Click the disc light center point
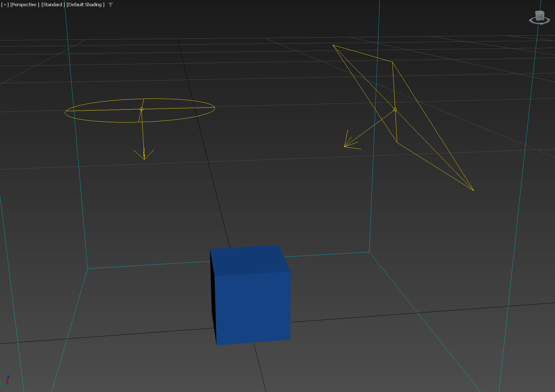This screenshot has height=392, width=555. click(141, 109)
